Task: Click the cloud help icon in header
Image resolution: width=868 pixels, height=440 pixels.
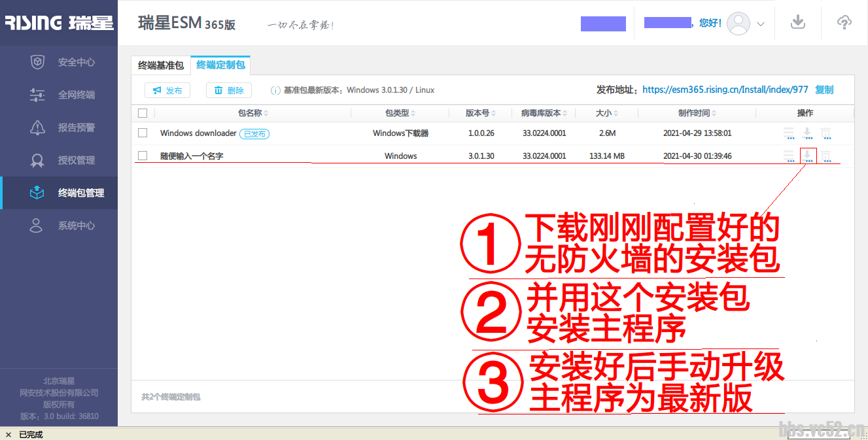Action: 844,22
